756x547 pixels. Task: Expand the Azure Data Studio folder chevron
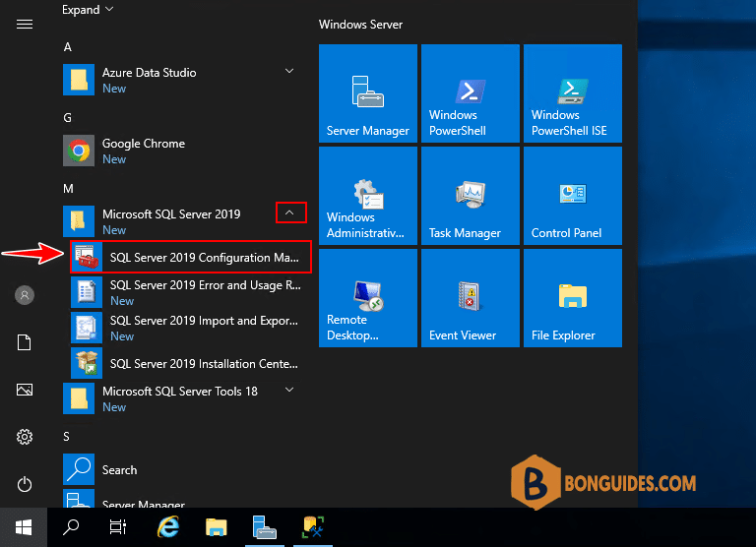pos(289,72)
